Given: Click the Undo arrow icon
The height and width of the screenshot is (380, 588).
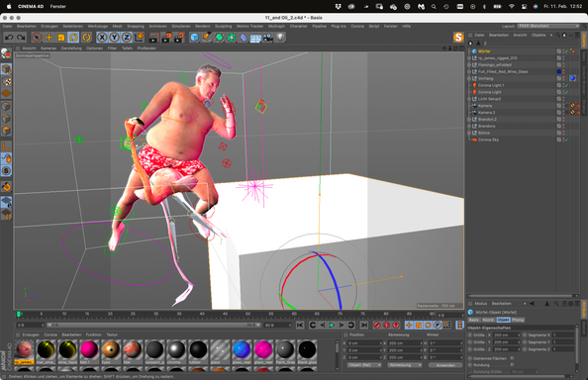Looking at the screenshot, I should tap(9, 37).
